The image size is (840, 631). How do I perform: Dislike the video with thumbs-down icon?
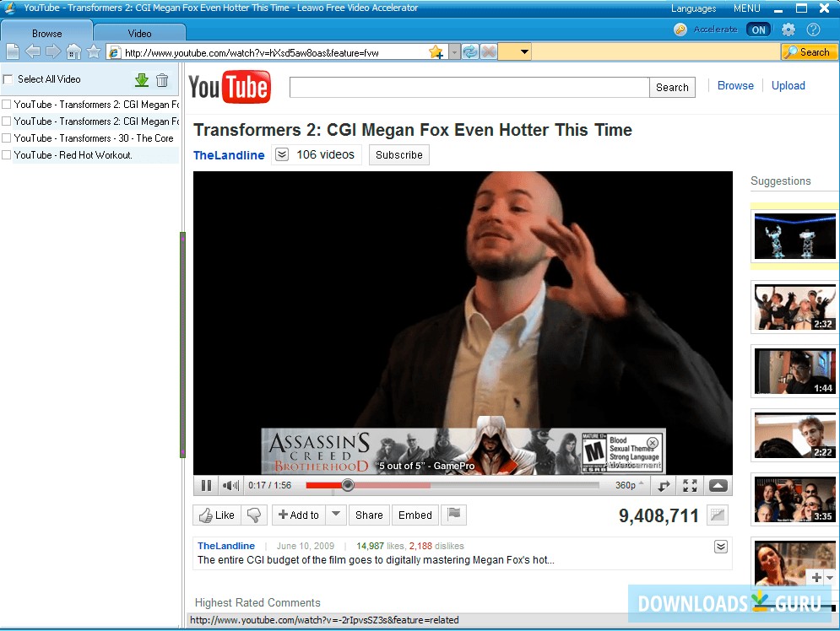254,515
